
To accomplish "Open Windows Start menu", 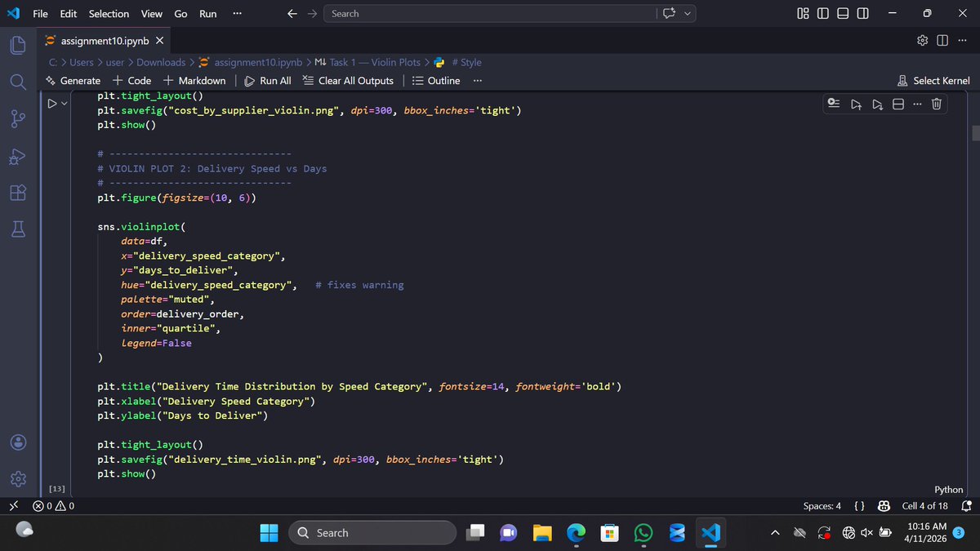I will click(x=269, y=533).
